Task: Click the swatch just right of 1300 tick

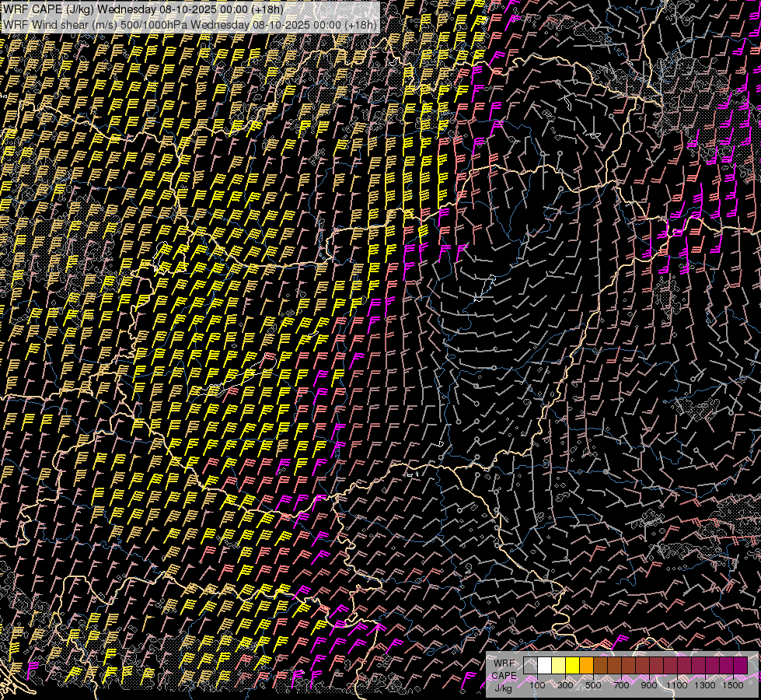Action: [712, 666]
